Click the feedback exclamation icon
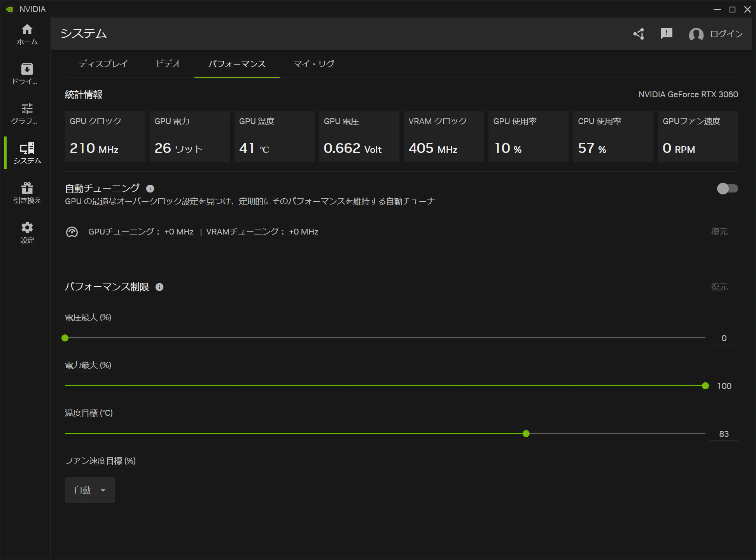The image size is (756, 560). [x=666, y=34]
